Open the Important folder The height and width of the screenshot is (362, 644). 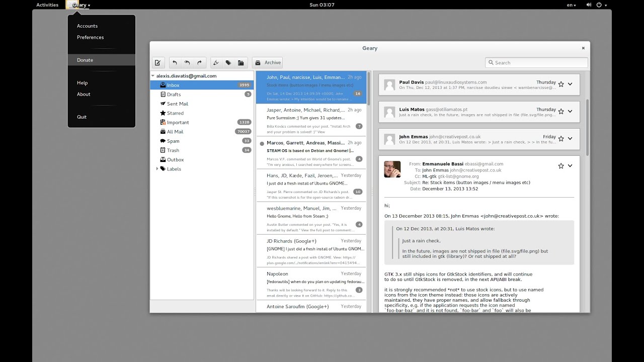coord(202,123)
